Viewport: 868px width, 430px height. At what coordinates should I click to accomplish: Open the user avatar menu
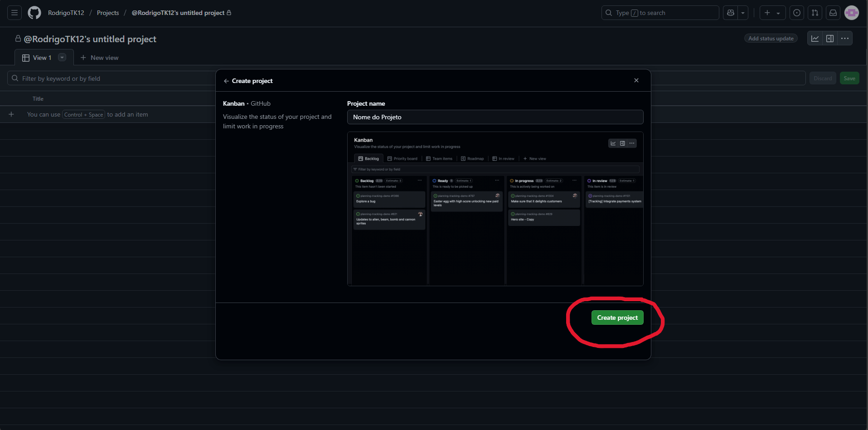tap(852, 13)
